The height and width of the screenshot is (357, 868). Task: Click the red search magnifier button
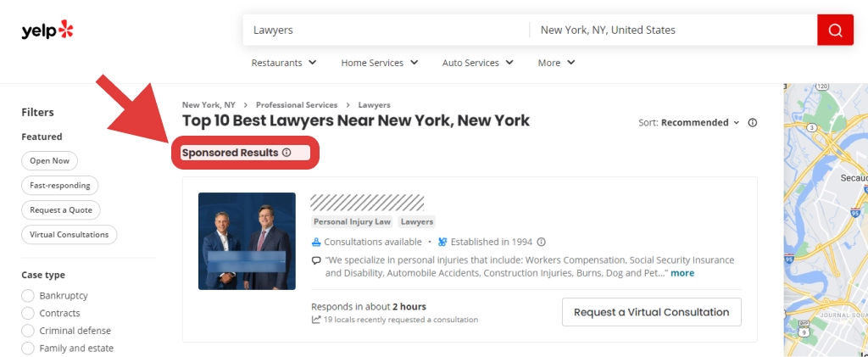tap(835, 30)
